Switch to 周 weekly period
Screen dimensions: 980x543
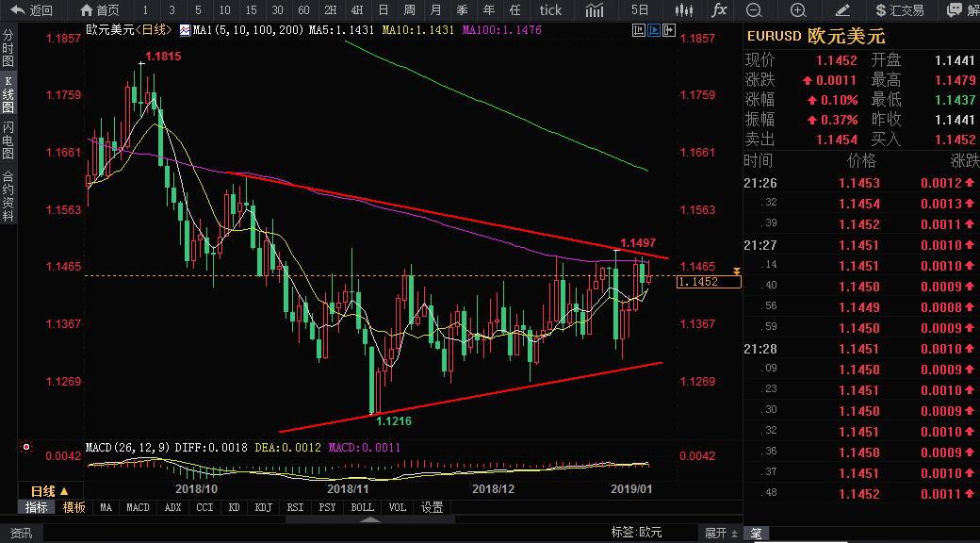[x=409, y=10]
